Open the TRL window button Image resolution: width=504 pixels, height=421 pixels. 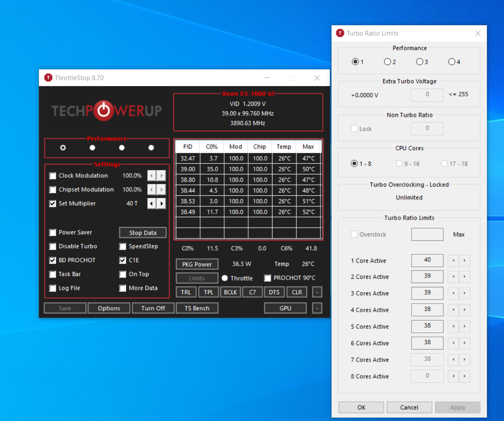(186, 292)
